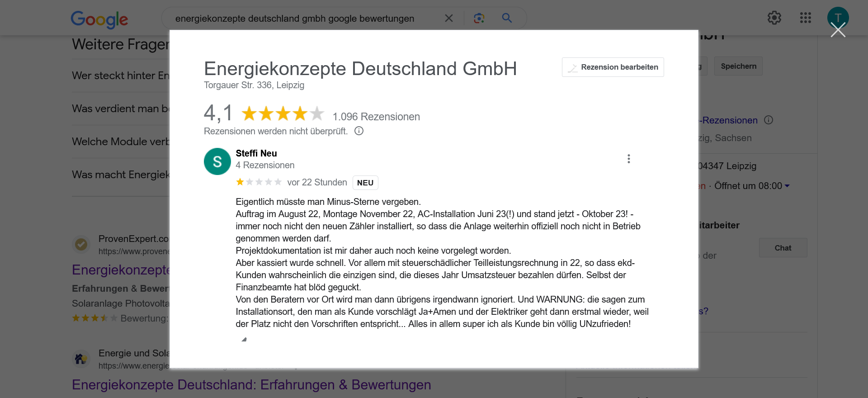Open the settings gear icon
The image size is (868, 398).
[x=774, y=18]
